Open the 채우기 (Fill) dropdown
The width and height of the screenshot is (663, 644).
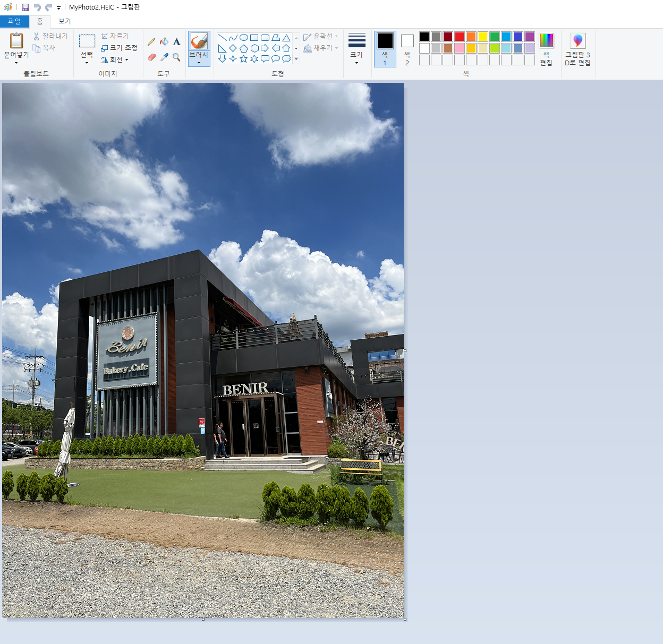[321, 48]
